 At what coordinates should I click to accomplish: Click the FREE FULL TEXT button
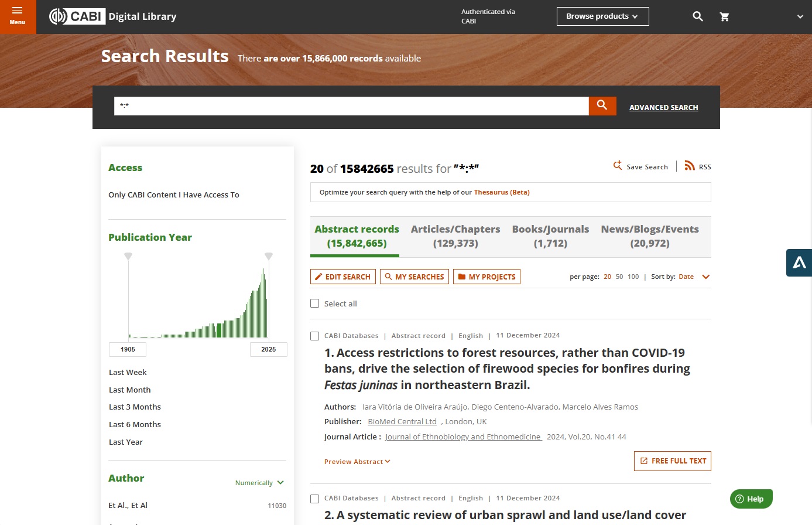click(x=673, y=461)
